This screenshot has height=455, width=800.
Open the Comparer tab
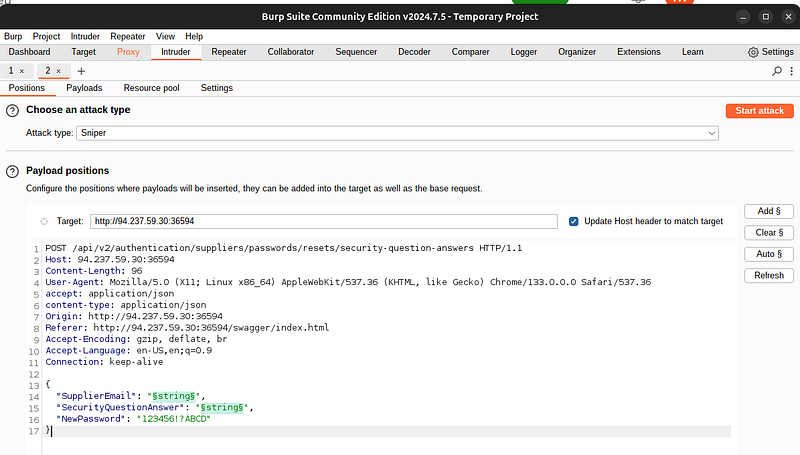point(470,52)
